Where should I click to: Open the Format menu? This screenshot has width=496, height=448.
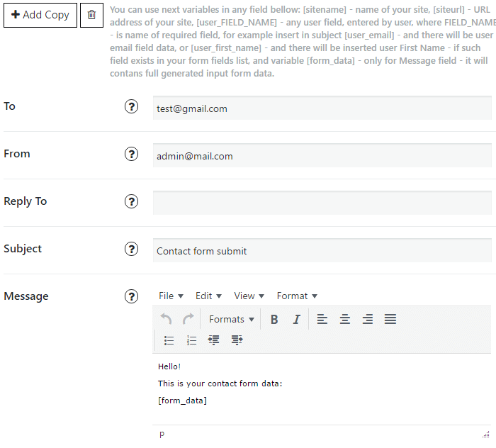(x=297, y=296)
